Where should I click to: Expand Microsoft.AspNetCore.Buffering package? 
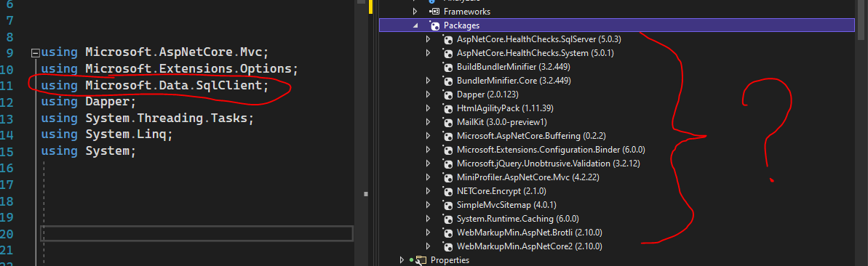tap(428, 136)
